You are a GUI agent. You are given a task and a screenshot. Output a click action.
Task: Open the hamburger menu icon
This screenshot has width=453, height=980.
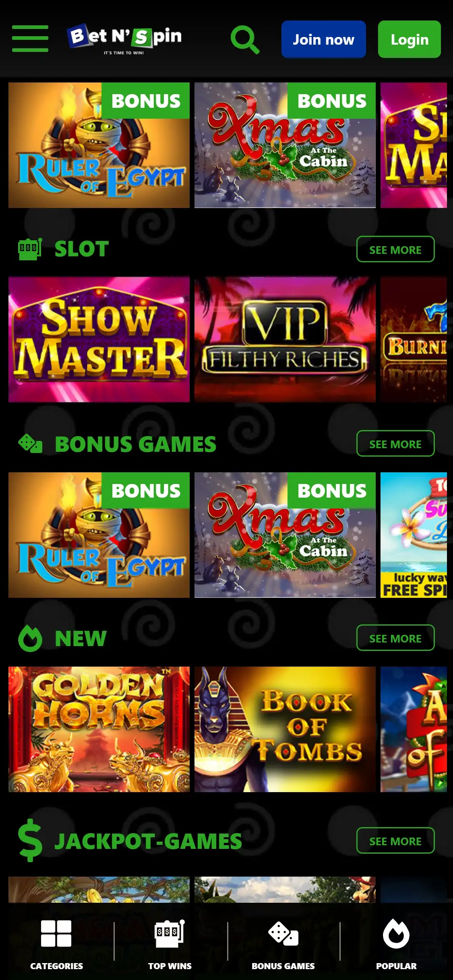click(30, 39)
